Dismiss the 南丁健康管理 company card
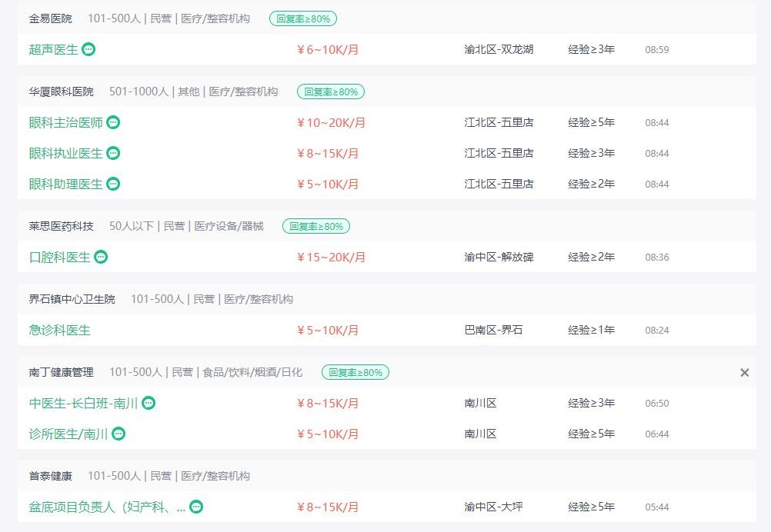771x532 pixels. click(x=744, y=373)
